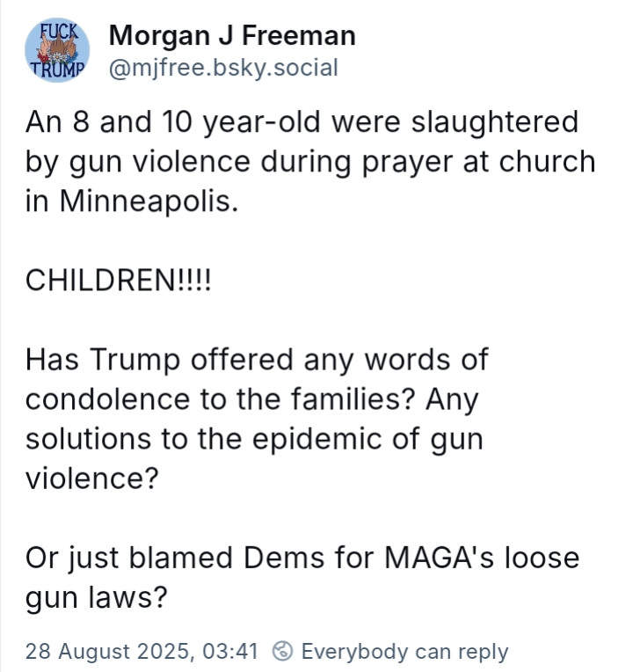Click the hands illustration inside the avatar
The height and width of the screenshot is (672, 633).
pos(58,49)
